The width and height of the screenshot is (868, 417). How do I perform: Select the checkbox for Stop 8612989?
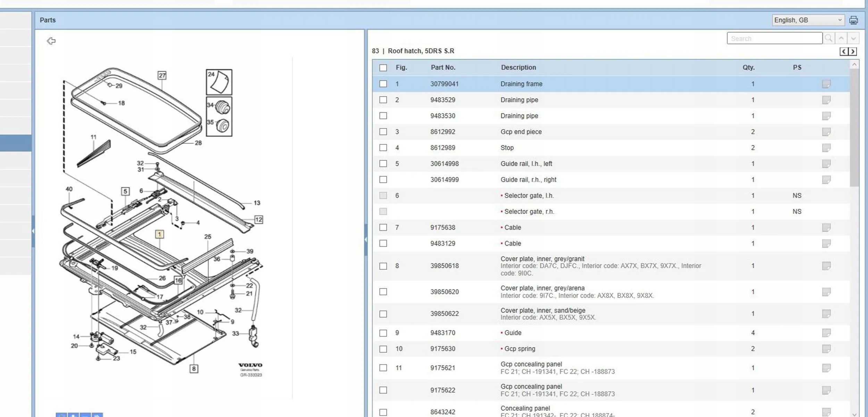pyautogui.click(x=383, y=148)
